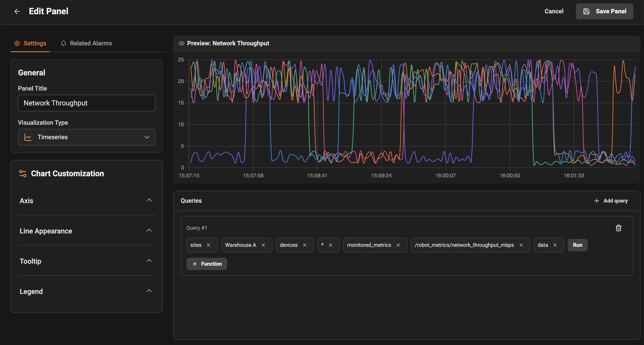Click the preview eye icon

pos(182,43)
